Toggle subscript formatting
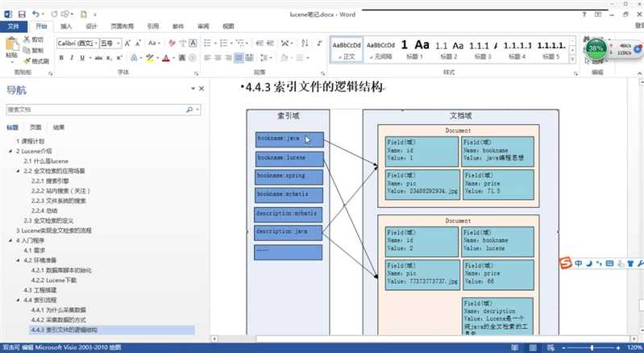Image resolution: width=644 pixels, height=353 pixels. [x=109, y=58]
